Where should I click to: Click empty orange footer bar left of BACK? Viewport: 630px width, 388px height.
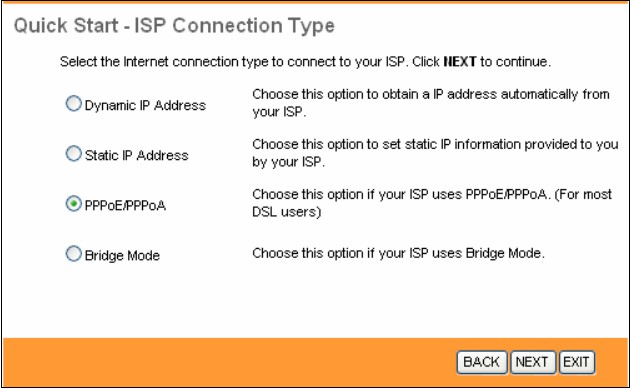(x=229, y=362)
